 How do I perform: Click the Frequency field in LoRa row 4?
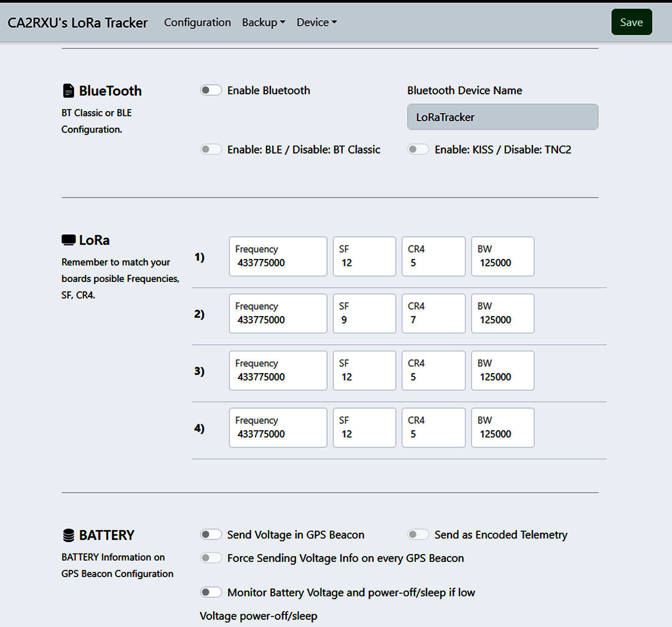[x=278, y=428]
